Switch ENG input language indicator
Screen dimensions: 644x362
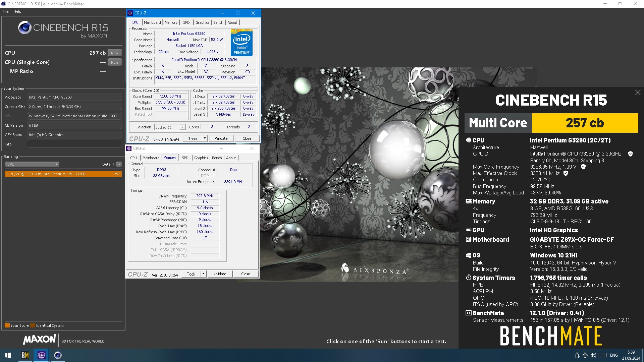click(614, 355)
